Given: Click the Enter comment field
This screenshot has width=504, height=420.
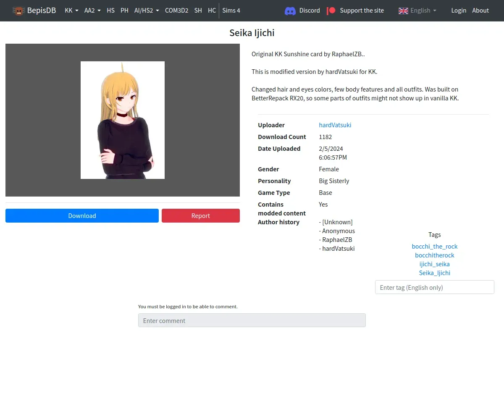Looking at the screenshot, I should click(252, 320).
